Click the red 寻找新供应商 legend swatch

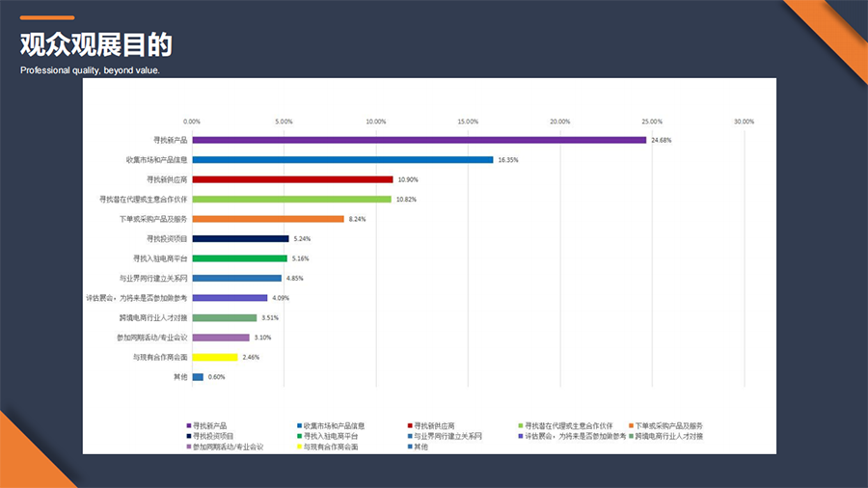click(410, 425)
